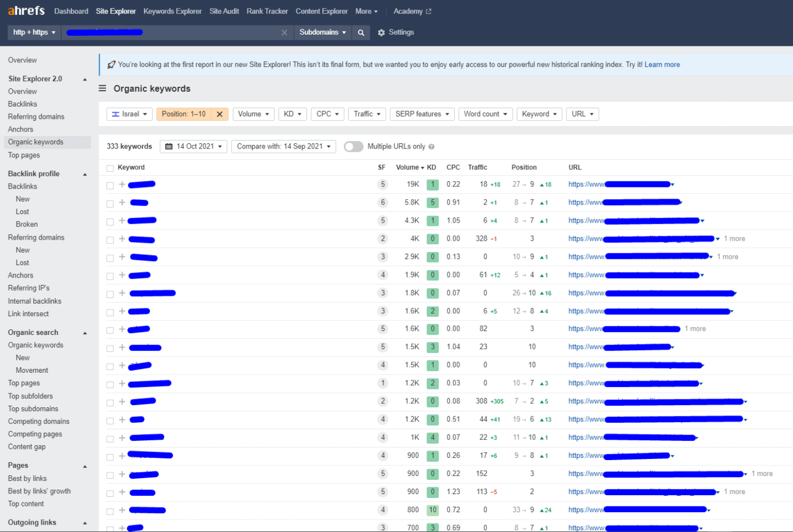Tick the checkbox on the first keyword row

[x=110, y=185]
